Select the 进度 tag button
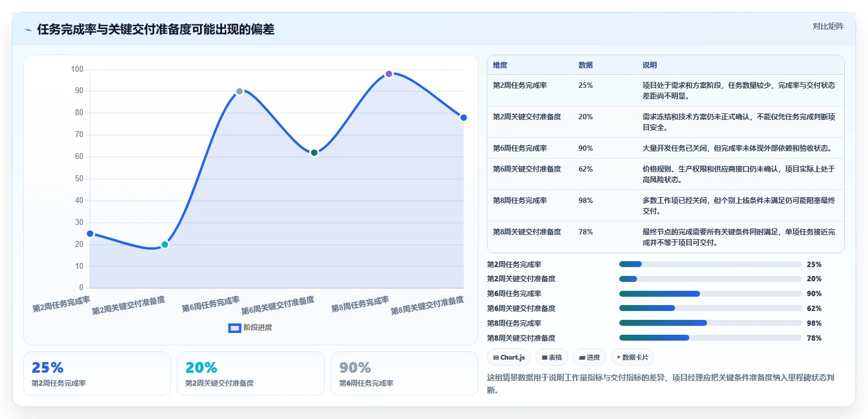Viewport: 868px width, 419px height. tap(590, 357)
